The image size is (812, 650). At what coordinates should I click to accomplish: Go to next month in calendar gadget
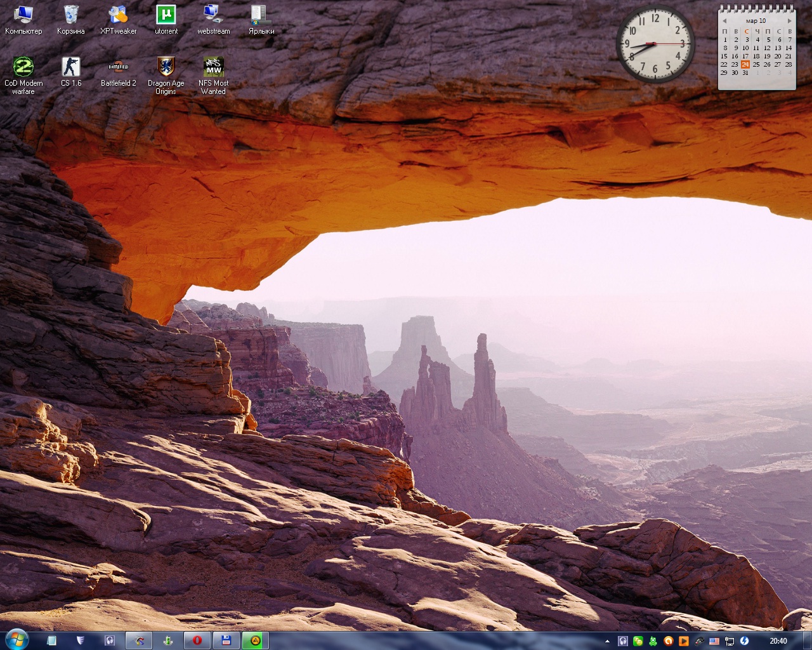pyautogui.click(x=789, y=21)
